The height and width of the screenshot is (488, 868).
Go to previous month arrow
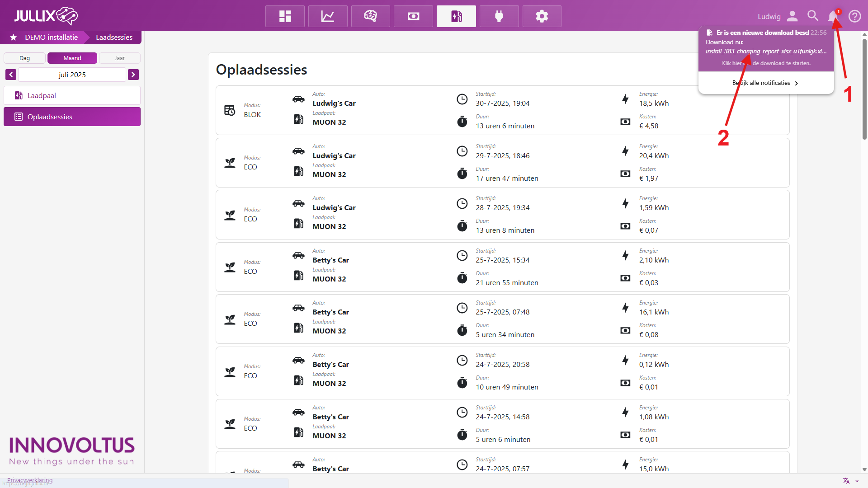pyautogui.click(x=11, y=75)
